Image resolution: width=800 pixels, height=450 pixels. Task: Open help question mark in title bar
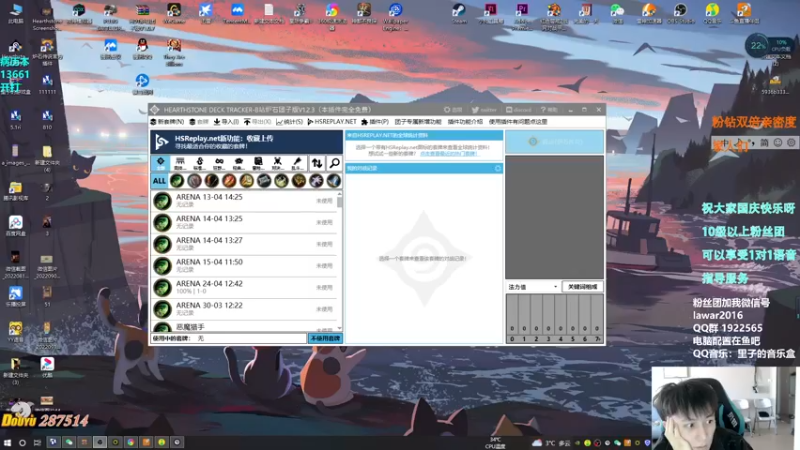(551, 110)
